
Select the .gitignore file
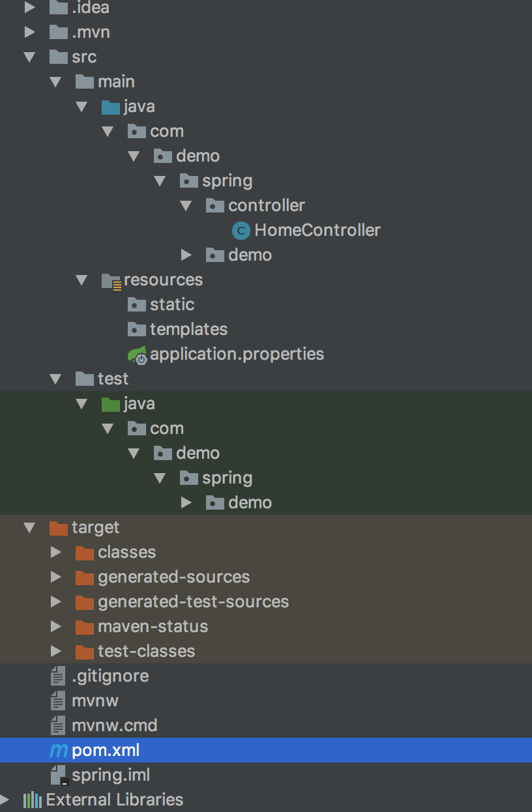[110, 676]
